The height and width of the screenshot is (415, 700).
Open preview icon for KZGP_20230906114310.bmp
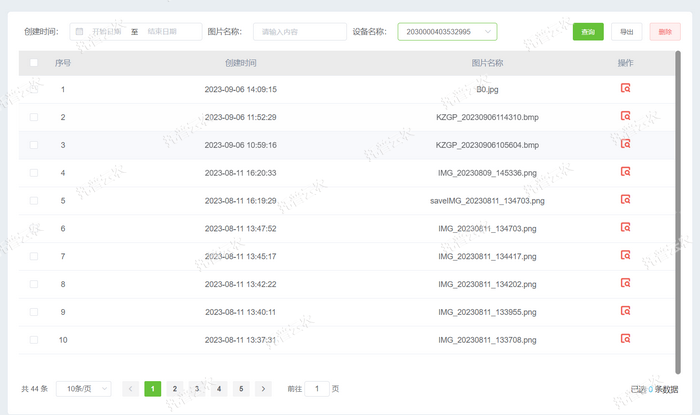[625, 116]
